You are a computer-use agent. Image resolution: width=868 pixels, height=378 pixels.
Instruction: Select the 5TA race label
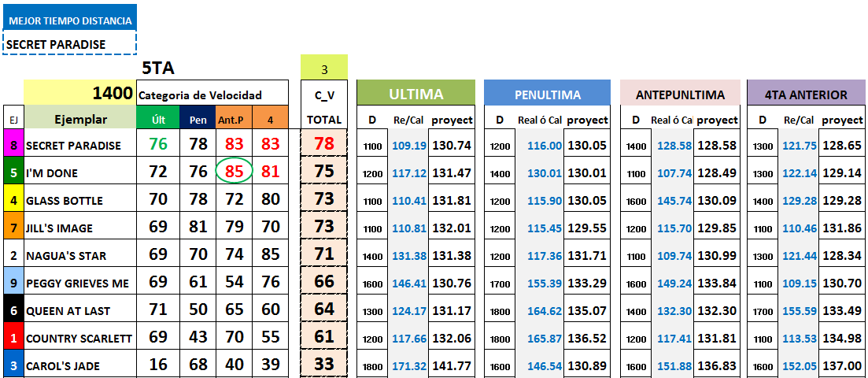click(x=157, y=69)
